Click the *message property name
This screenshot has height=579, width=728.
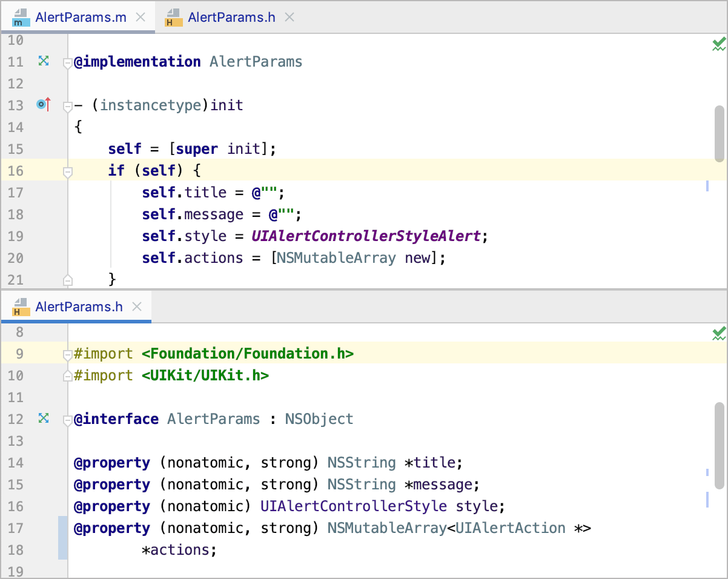(x=438, y=485)
